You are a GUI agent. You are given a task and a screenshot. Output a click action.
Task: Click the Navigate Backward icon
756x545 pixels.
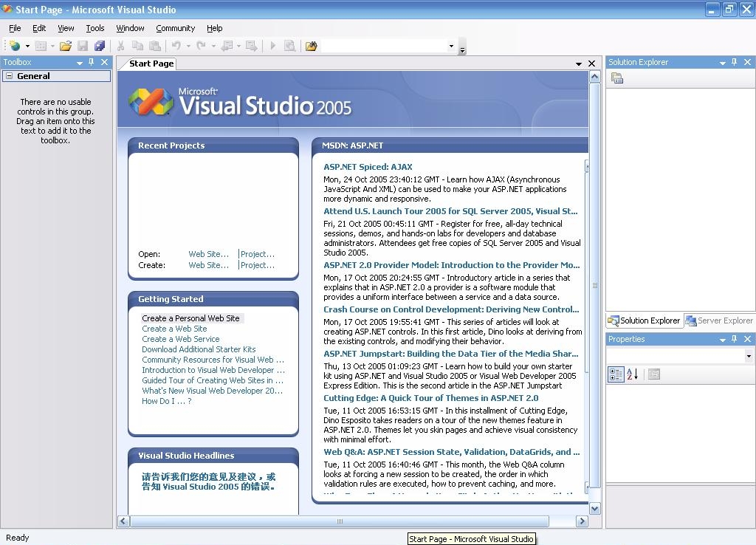227,47
